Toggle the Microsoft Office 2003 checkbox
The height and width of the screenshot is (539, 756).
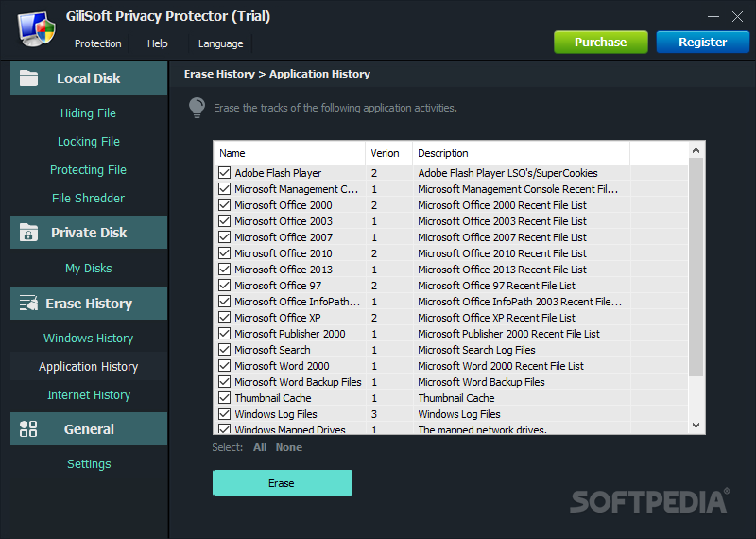click(224, 221)
